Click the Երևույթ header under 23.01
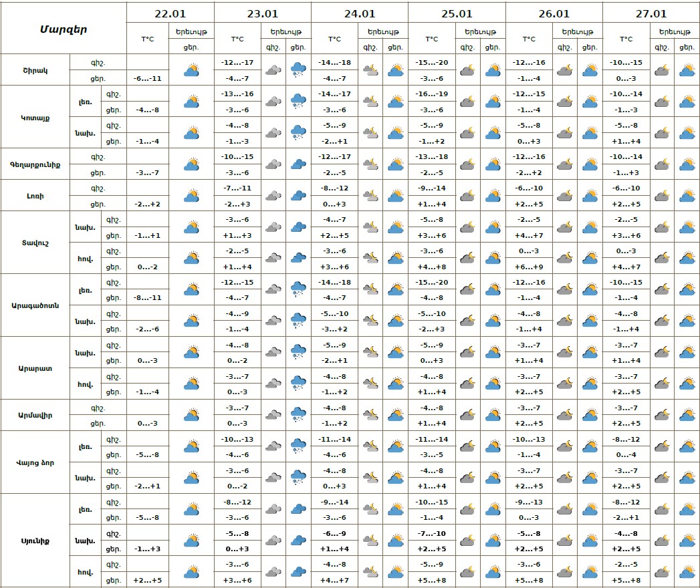Image resolution: width=700 pixels, height=588 pixels. [x=285, y=31]
